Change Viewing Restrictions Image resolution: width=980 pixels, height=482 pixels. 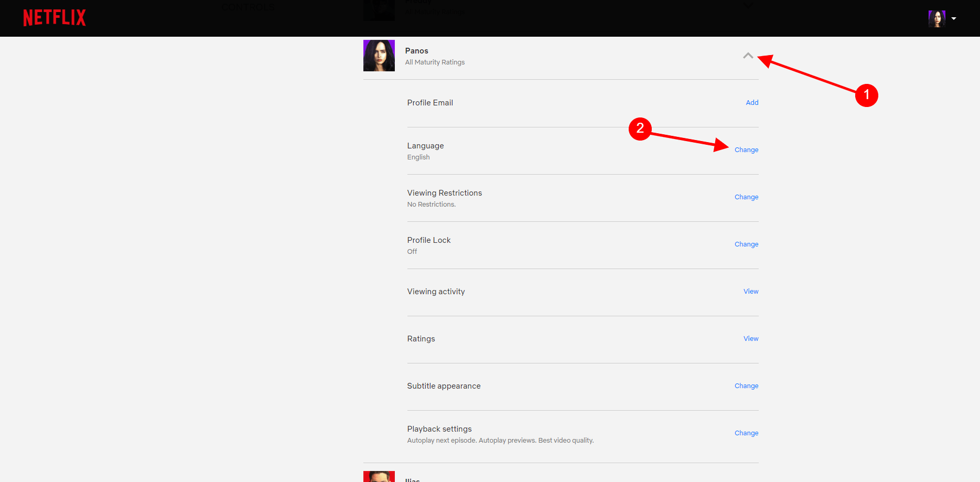click(746, 197)
